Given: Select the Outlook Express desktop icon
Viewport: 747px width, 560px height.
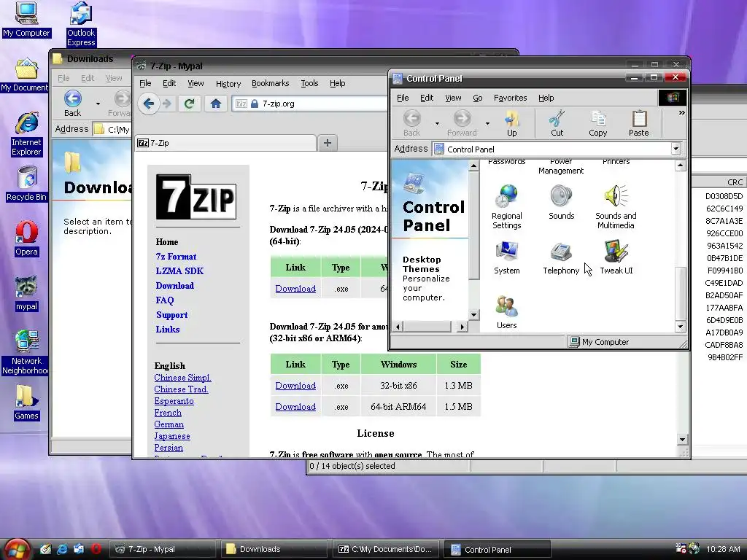Looking at the screenshot, I should point(81,24).
